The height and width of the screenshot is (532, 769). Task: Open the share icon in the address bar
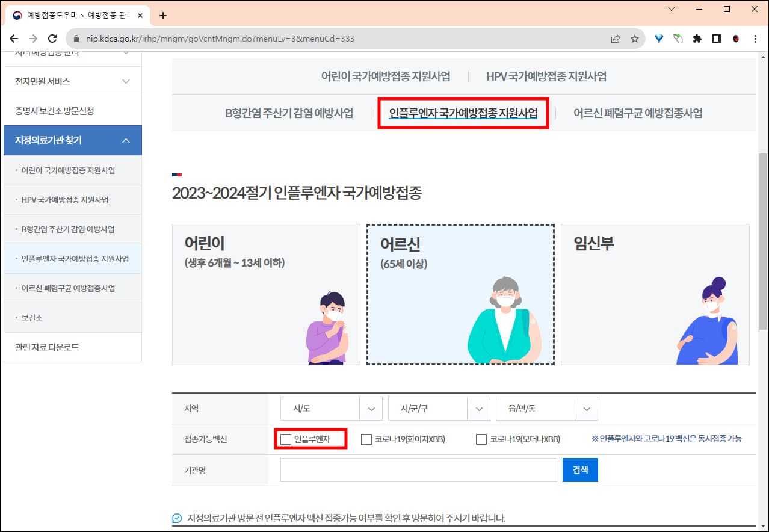click(615, 38)
